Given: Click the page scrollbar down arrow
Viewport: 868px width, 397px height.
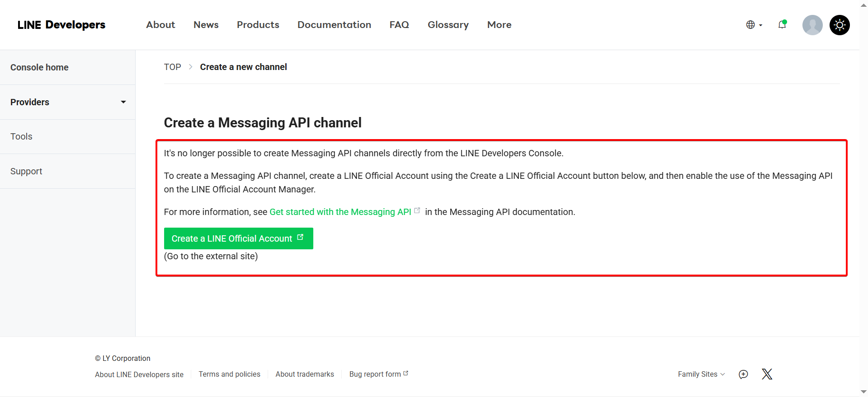Looking at the screenshot, I should 863,392.
